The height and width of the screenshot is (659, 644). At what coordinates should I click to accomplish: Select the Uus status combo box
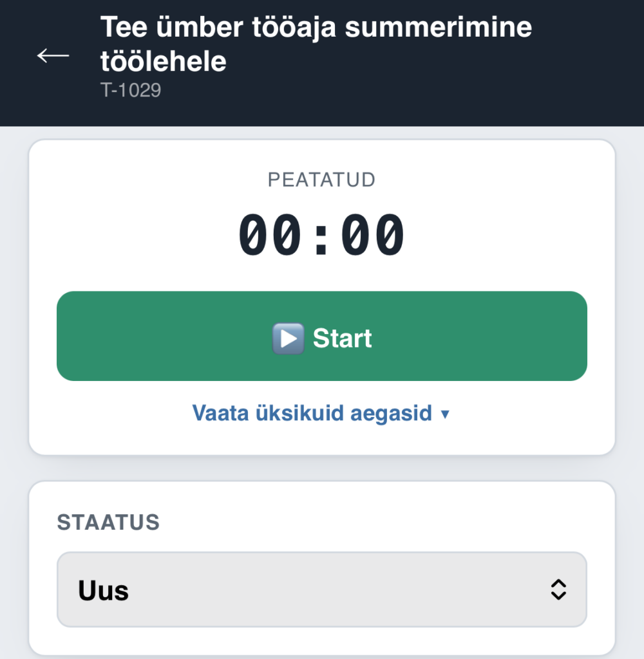click(x=322, y=589)
